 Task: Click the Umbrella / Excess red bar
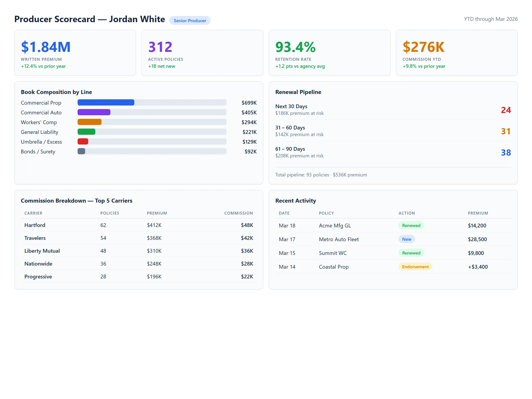pos(83,142)
